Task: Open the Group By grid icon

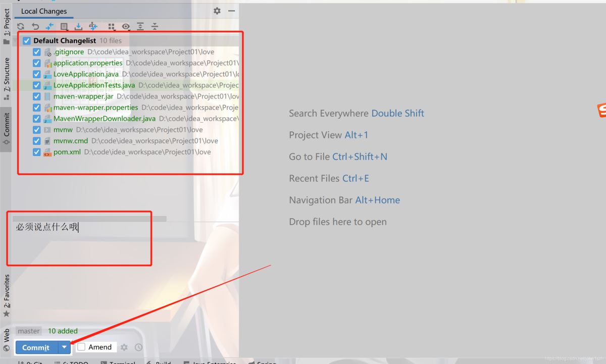Action: point(112,26)
